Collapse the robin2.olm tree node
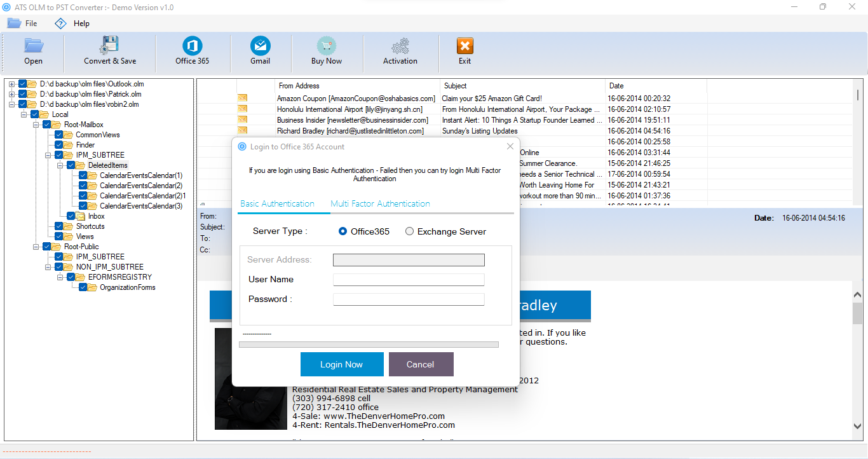 click(11, 104)
